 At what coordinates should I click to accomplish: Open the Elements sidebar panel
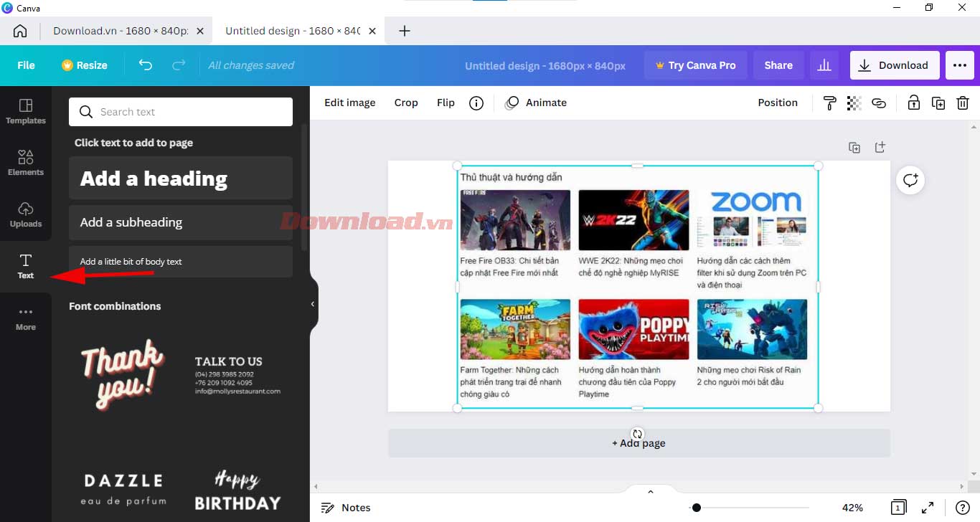point(26,163)
